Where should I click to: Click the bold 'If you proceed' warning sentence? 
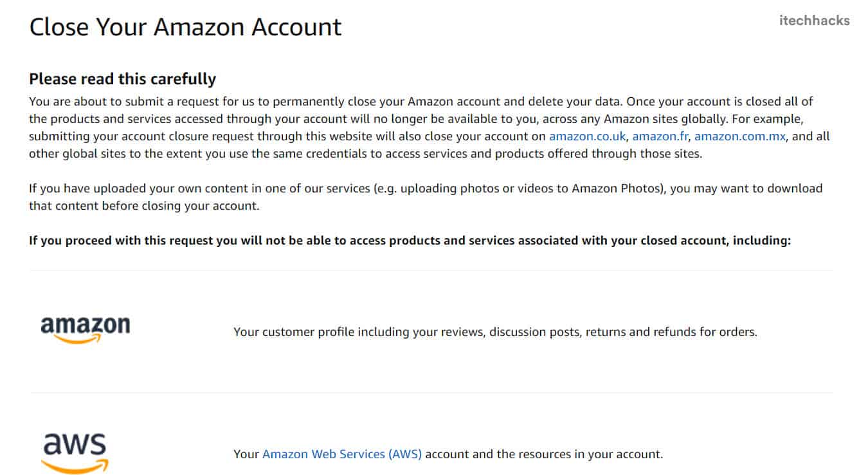click(x=410, y=241)
